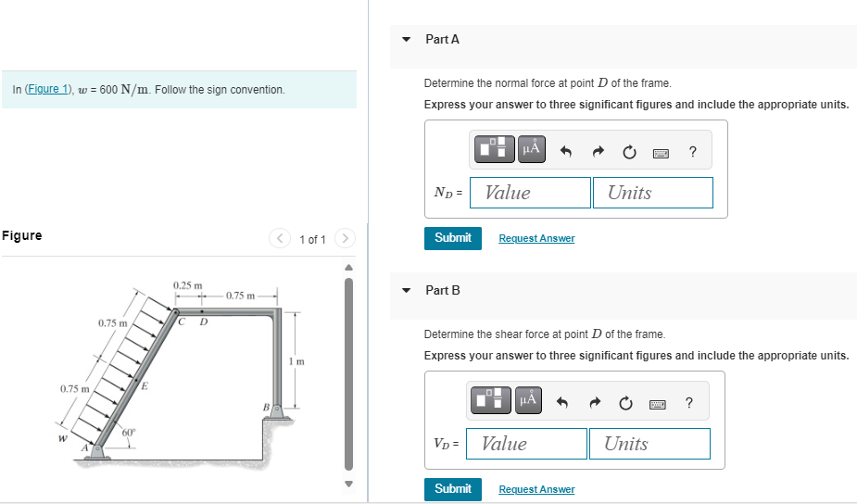Redo edit in Part A
The height and width of the screenshot is (504, 857).
(x=598, y=151)
